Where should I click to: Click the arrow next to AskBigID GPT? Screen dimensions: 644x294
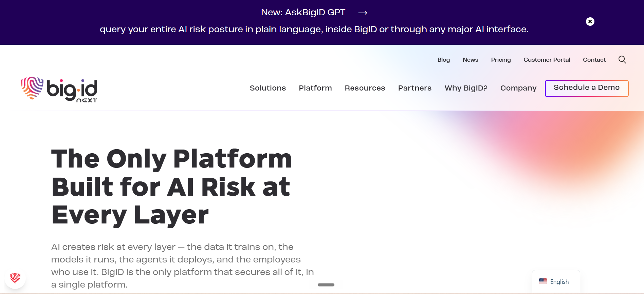point(363,13)
